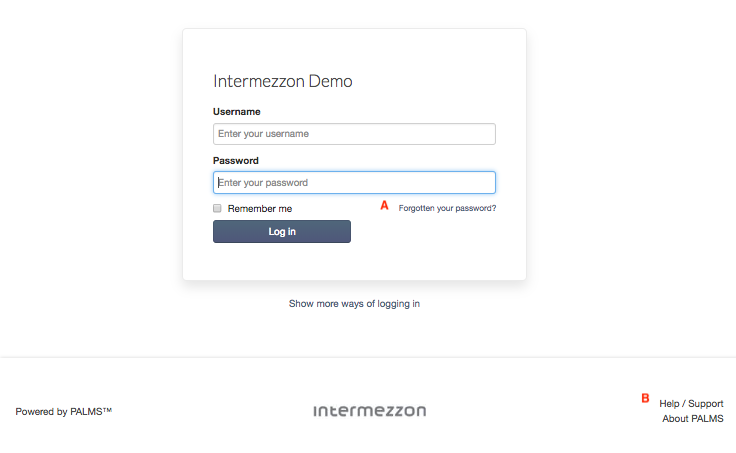
Task: Click the word Demo in the title
Action: click(x=330, y=81)
